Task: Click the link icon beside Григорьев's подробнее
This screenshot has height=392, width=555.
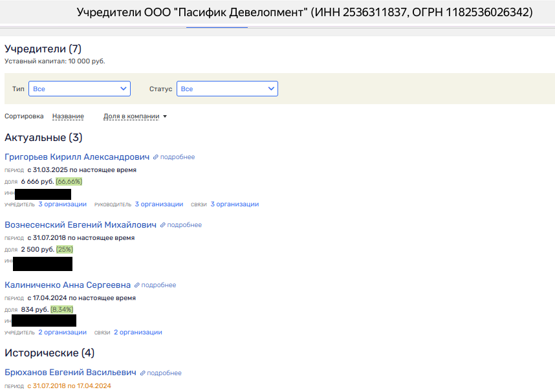Action: (x=156, y=157)
